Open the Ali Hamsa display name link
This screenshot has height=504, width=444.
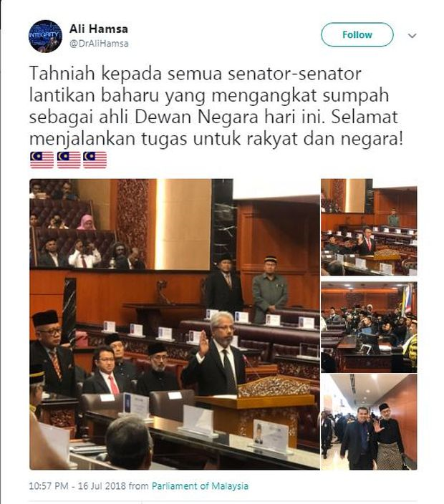[98, 29]
